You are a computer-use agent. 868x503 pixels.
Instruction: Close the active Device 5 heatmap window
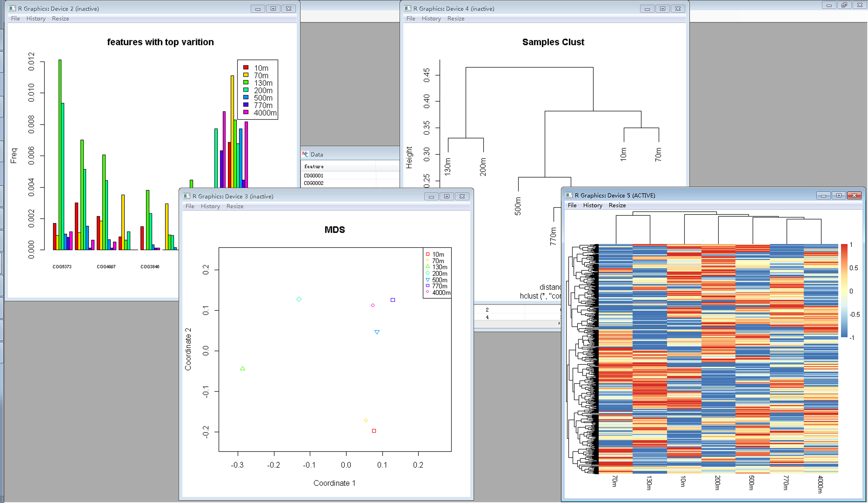(x=854, y=195)
